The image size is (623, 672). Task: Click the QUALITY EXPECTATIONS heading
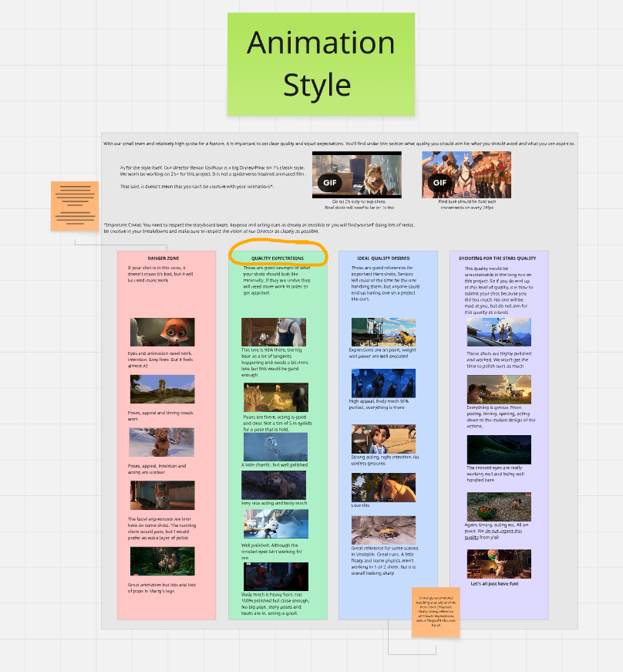pos(278,258)
